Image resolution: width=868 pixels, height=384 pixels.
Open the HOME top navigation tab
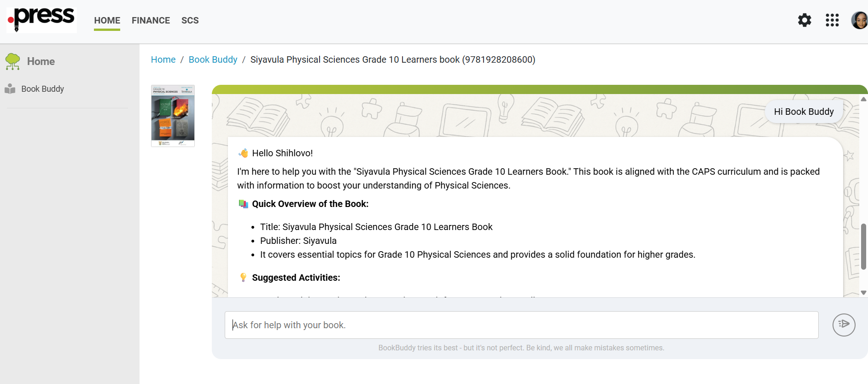107,20
